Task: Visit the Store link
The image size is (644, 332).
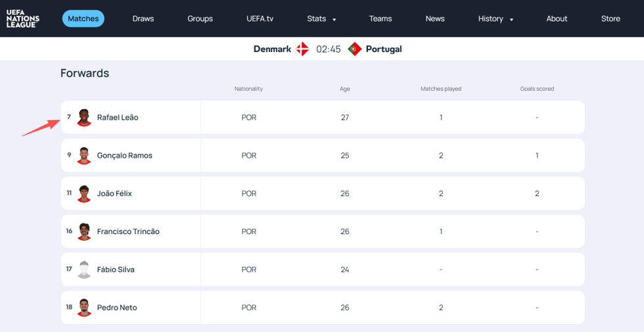Action: (610, 18)
